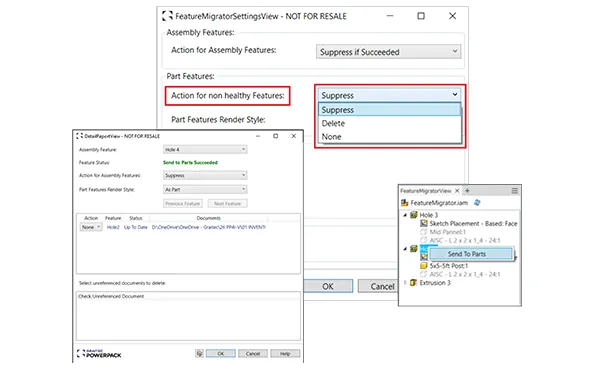The image size is (610, 370).
Task: Collapse the Action for non healthy Features combo box
Action: 389,95
